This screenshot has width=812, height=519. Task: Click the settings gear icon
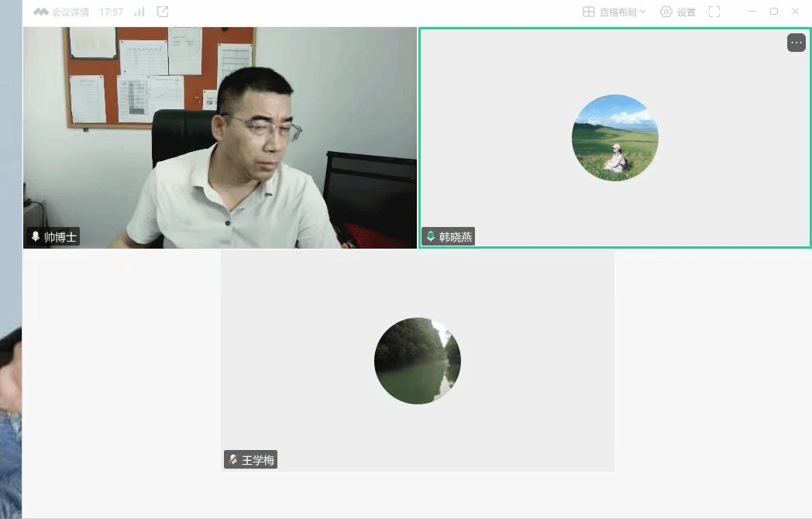click(x=666, y=12)
